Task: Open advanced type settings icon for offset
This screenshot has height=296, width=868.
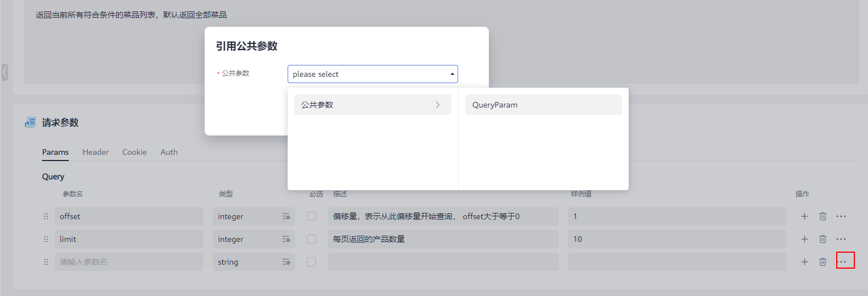Action: pos(286,216)
